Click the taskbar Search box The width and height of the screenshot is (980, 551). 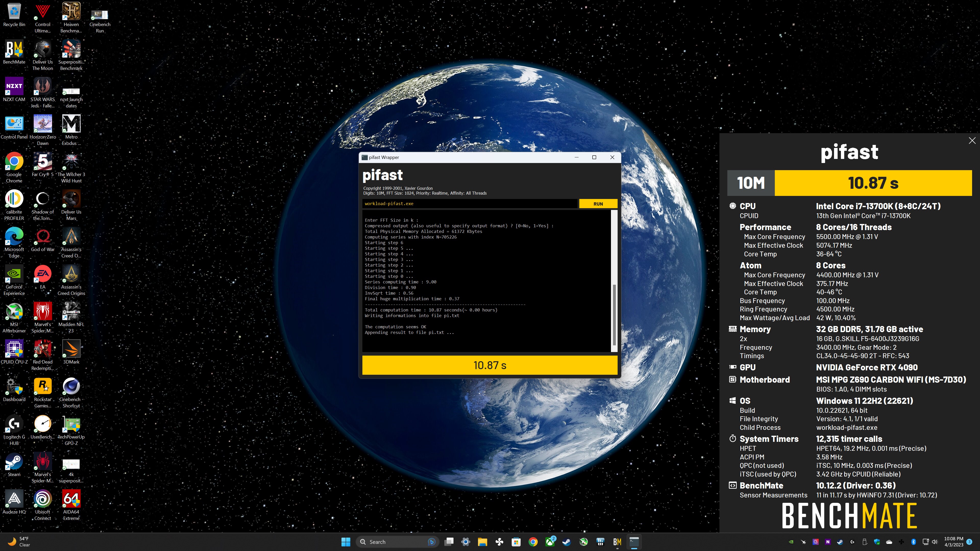click(x=397, y=542)
